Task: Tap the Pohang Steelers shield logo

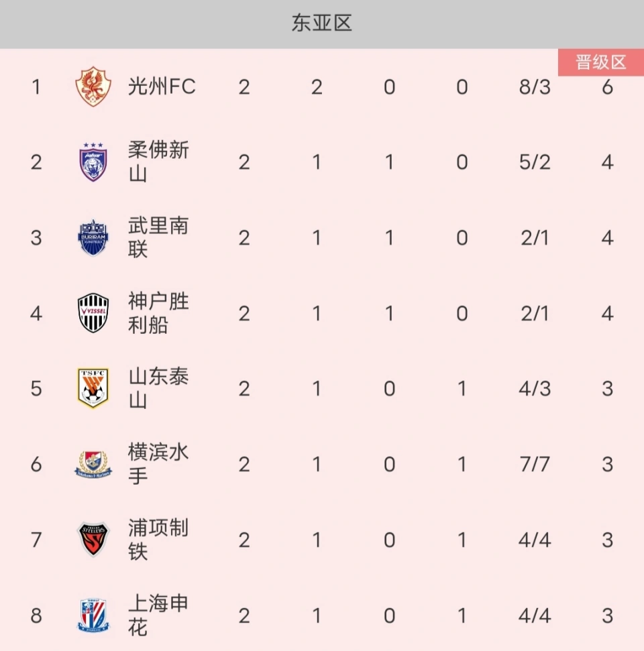Action: (93, 539)
